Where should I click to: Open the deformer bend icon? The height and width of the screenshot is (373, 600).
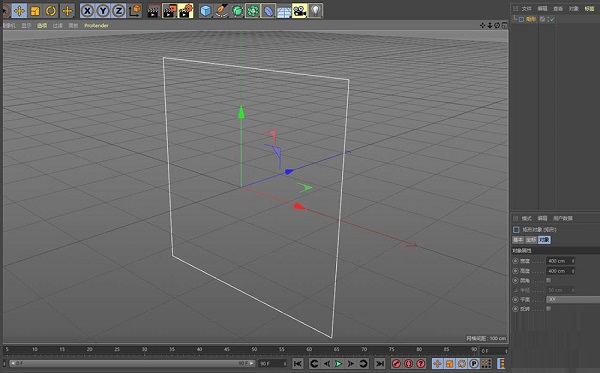tap(268, 11)
